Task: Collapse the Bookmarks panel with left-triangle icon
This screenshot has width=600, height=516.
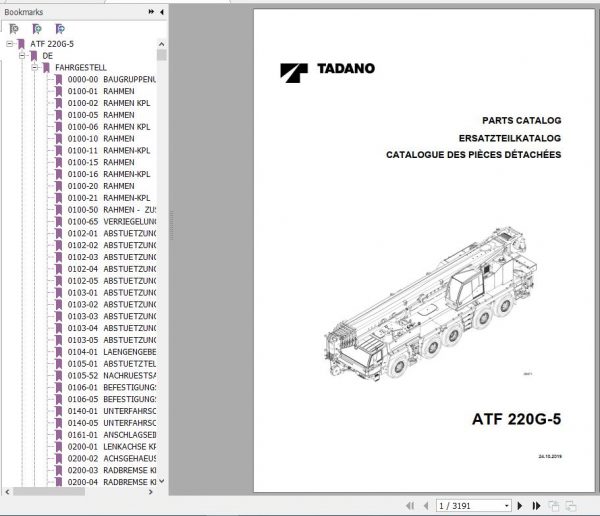Action: point(162,12)
